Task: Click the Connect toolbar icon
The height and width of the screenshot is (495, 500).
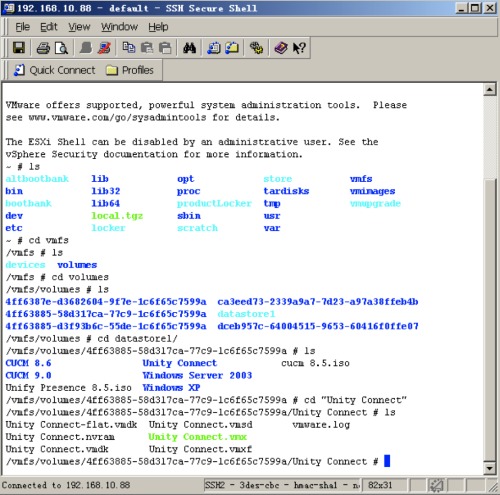Action: click(x=86, y=48)
